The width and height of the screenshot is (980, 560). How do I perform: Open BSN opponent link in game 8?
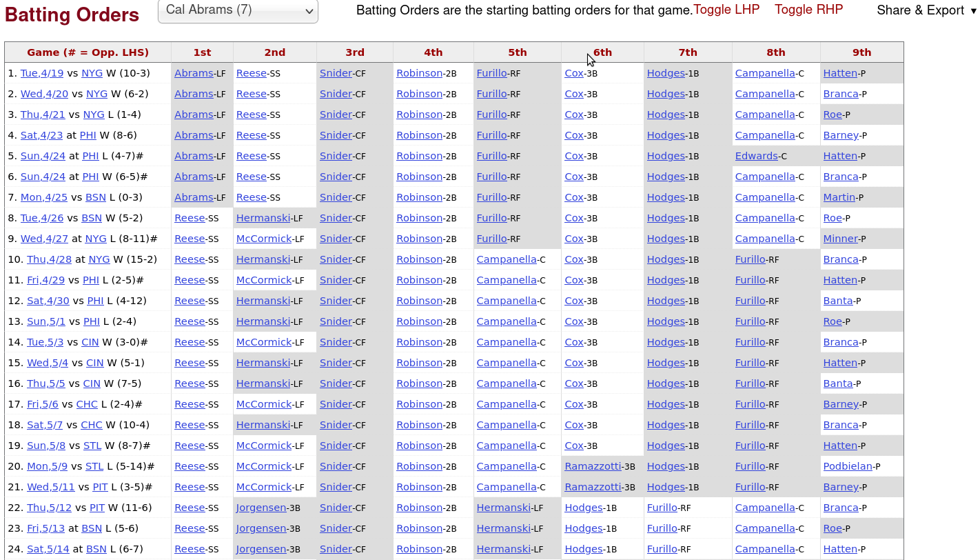point(92,218)
